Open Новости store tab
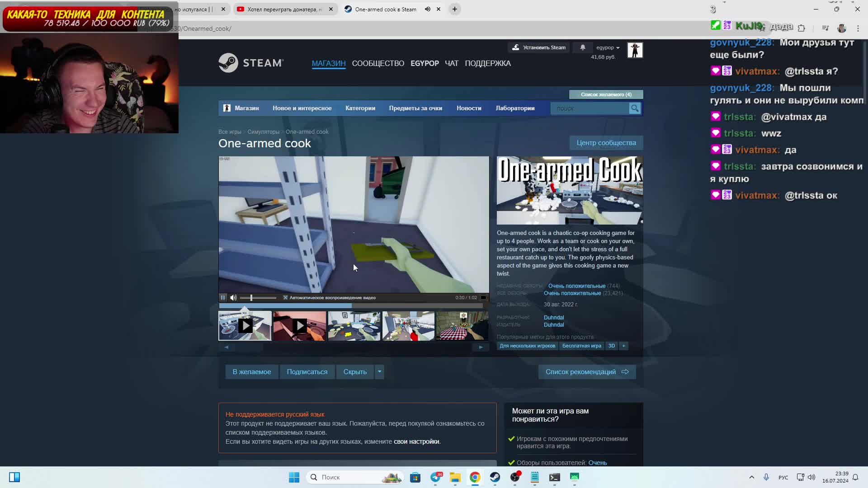Screen dimensions: 868x488 (x=469, y=108)
